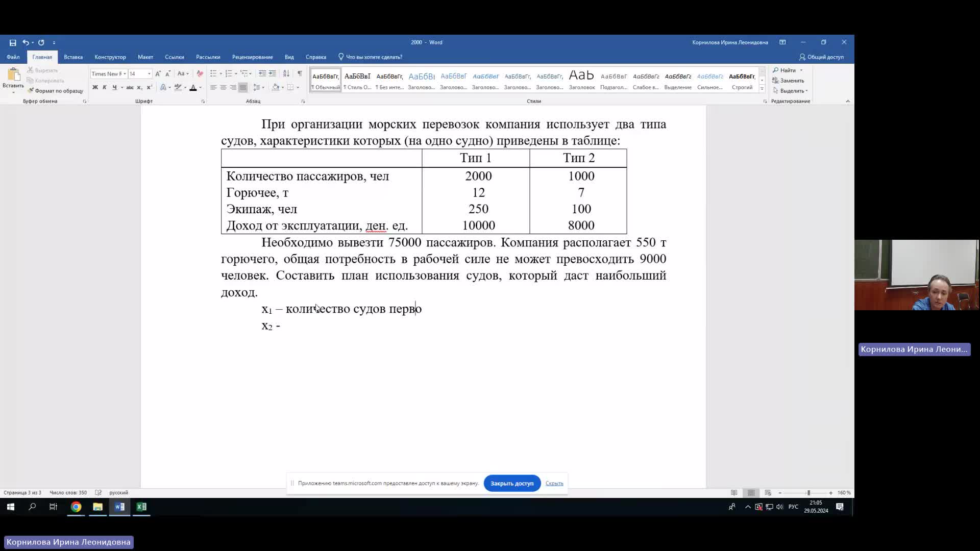Toggle paragraph marks display (¶)
This screenshot has height=551, width=980.
point(300,73)
